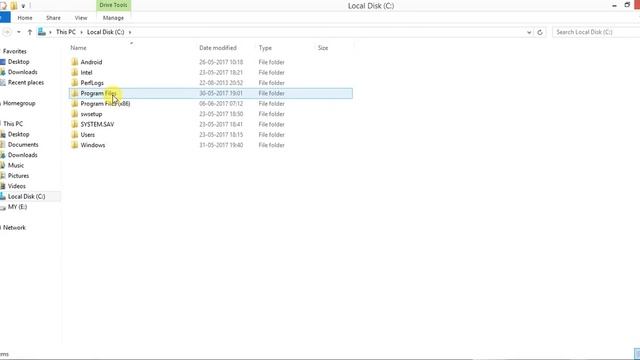This screenshot has width=640, height=360.
Task: Click the MY (E:) drive icon
Action: [x=3, y=207]
